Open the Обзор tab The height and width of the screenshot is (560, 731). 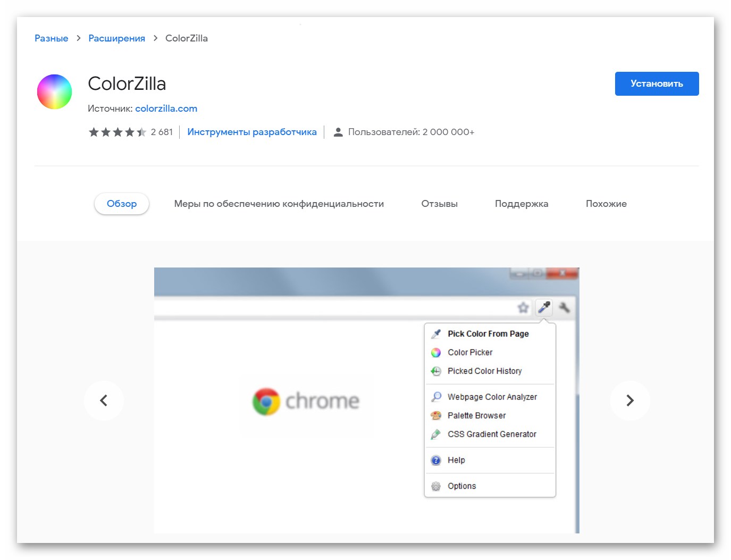pyautogui.click(x=122, y=204)
